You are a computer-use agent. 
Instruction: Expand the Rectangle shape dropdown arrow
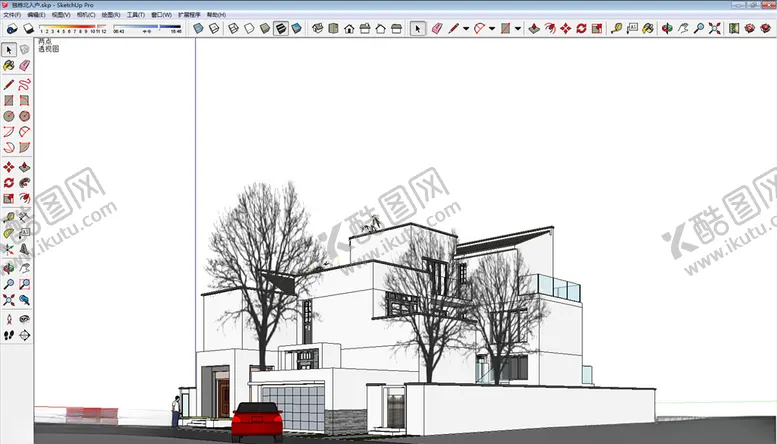(517, 29)
